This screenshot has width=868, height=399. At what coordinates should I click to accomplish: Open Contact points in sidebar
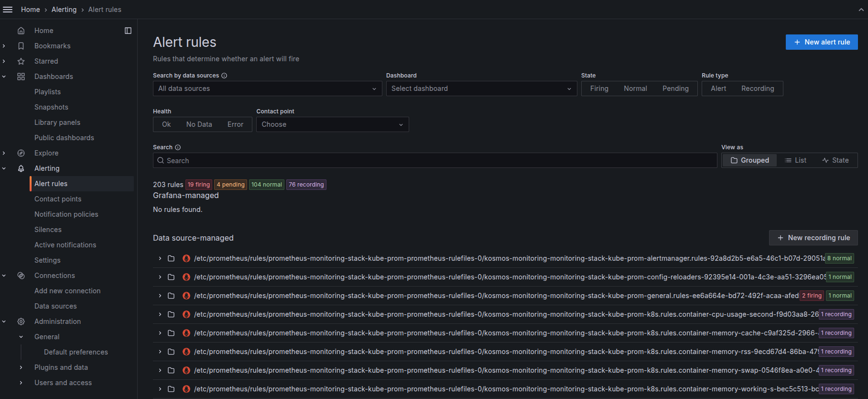tap(58, 199)
